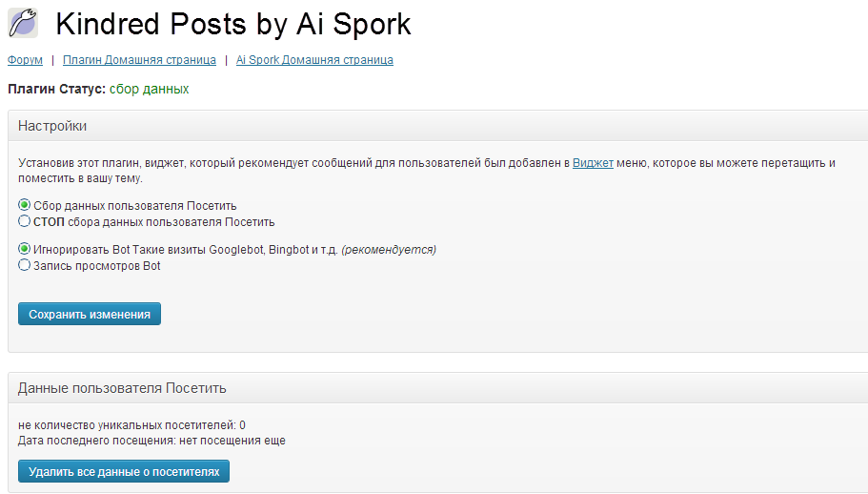The height and width of the screenshot is (494, 868).
Task: Choose 'Запись просмотров Bot' radio option
Action: point(25,265)
